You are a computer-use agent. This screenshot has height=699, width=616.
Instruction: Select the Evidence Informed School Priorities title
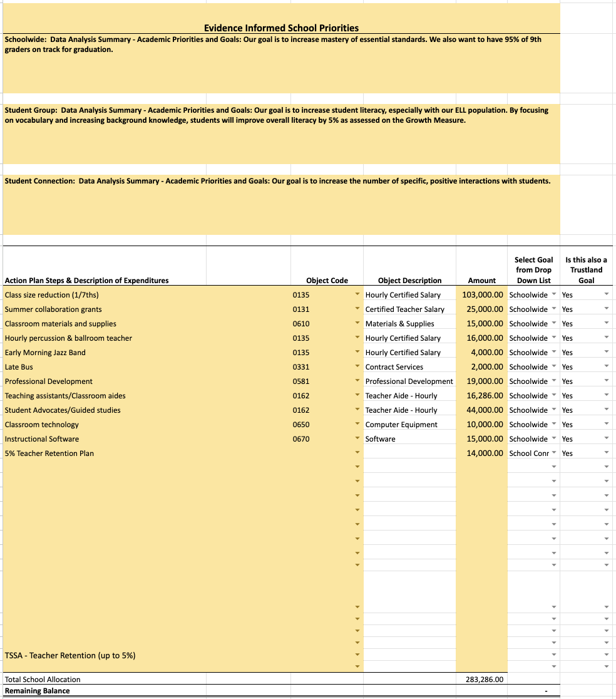[281, 28]
